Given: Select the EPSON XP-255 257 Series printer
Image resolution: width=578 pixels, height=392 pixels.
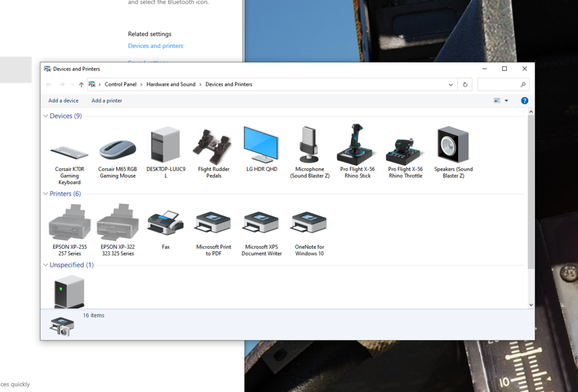Looking at the screenshot, I should 70,230.
